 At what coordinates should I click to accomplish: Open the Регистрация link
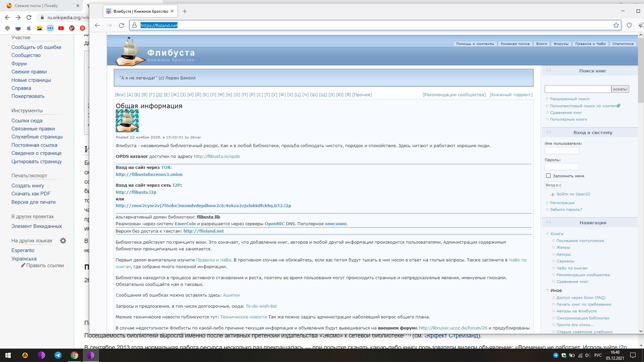pos(562,203)
